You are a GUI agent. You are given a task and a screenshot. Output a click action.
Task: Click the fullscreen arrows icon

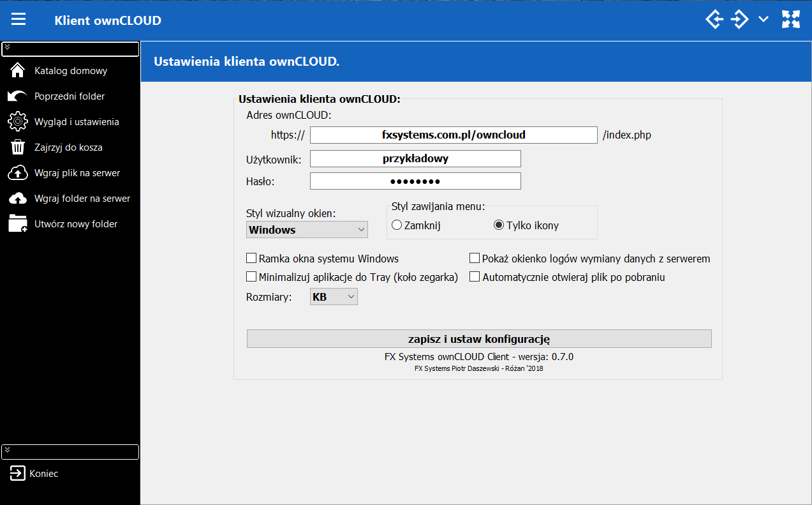pos(791,20)
